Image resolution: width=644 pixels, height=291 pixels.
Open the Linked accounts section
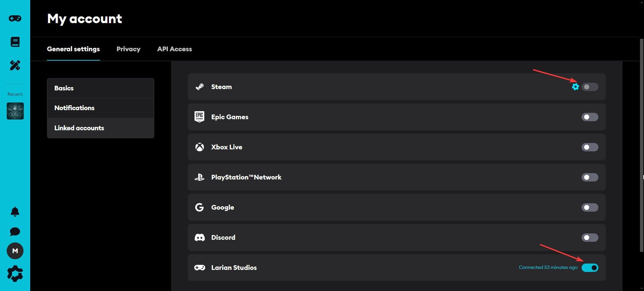101,128
